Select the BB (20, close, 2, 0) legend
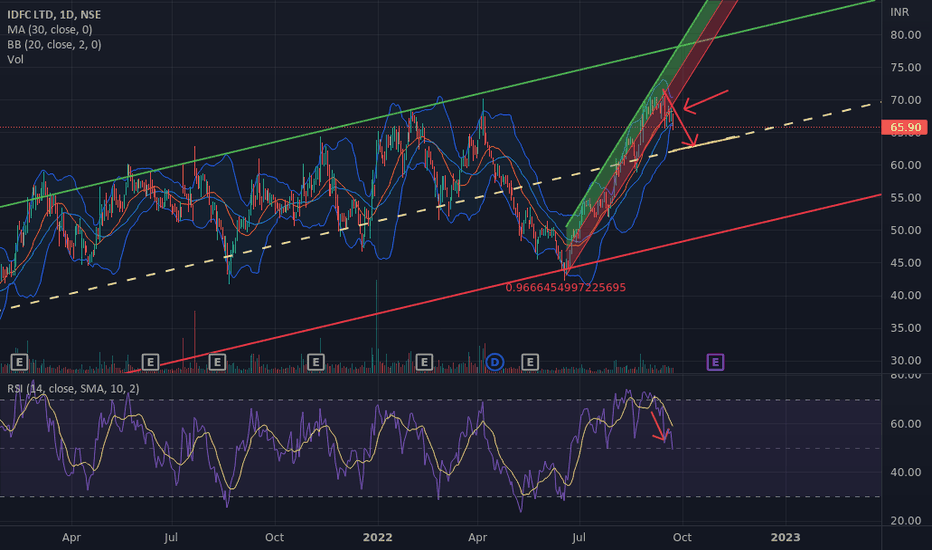Image resolution: width=932 pixels, height=550 pixels. click(54, 45)
